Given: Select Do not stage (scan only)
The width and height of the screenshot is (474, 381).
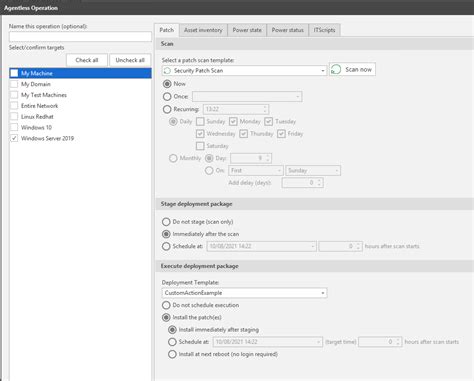Looking at the screenshot, I should (166, 222).
